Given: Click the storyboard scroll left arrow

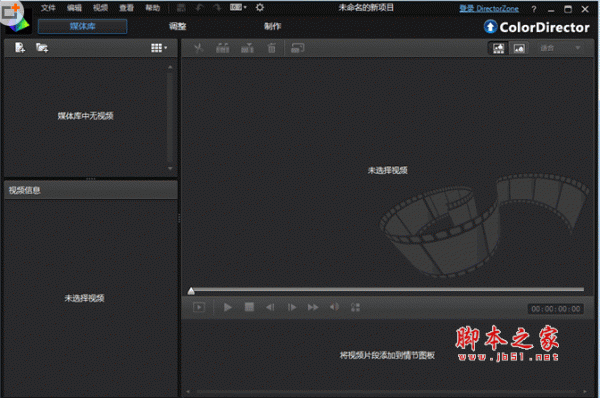Looking at the screenshot, I should [x=188, y=391].
